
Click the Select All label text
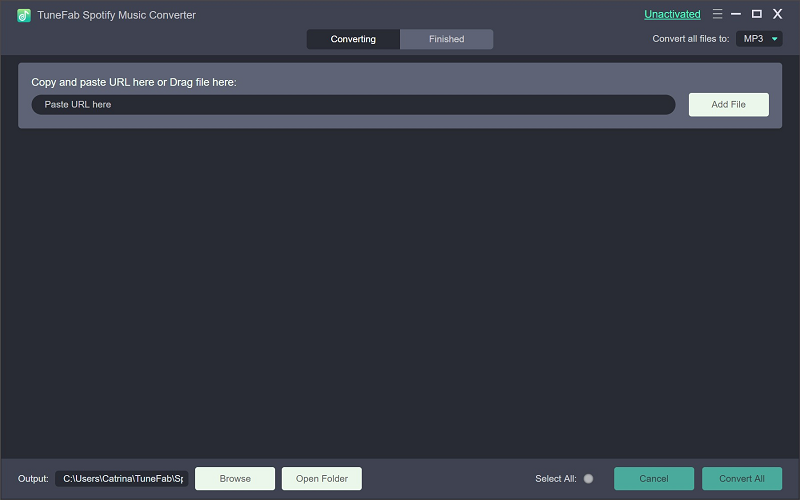(555, 479)
